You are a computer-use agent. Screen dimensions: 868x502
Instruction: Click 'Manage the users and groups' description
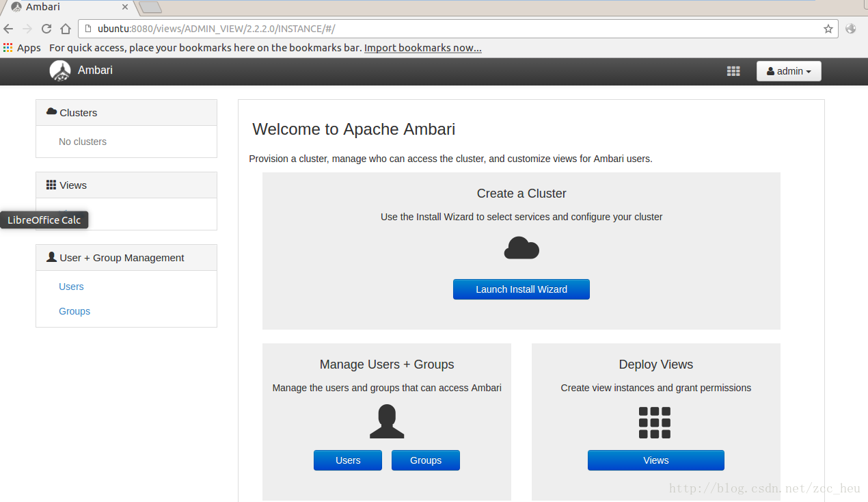(387, 388)
